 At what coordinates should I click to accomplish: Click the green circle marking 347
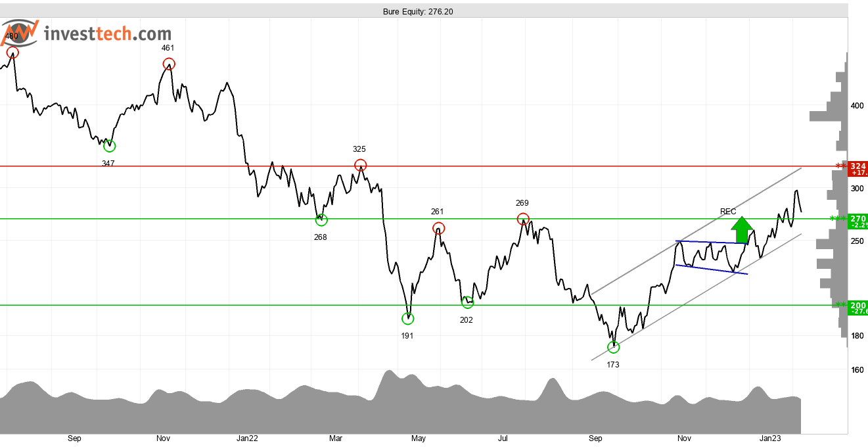(x=109, y=146)
